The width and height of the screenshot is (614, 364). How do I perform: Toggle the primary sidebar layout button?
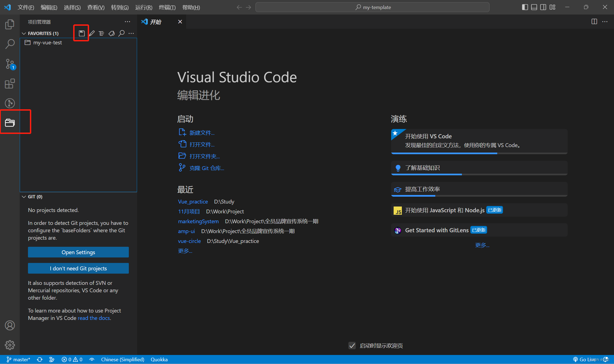tap(525, 7)
